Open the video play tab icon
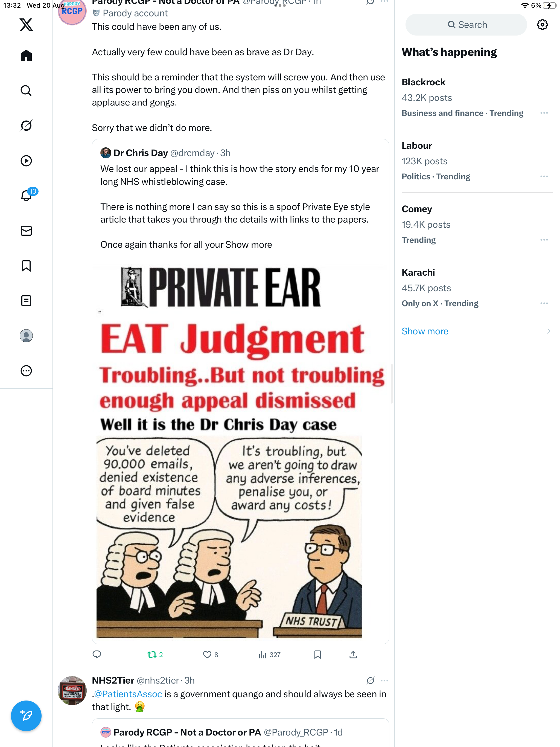This screenshot has width=560, height=747. tap(26, 161)
